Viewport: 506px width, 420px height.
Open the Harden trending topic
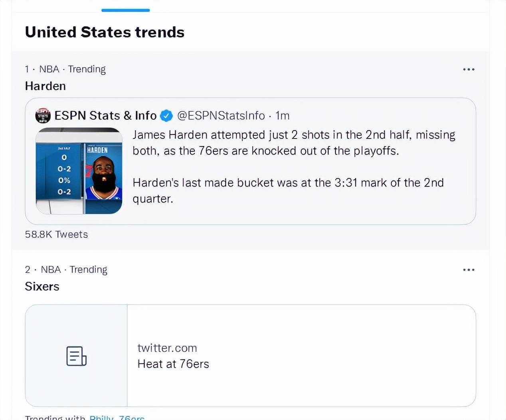(x=45, y=86)
